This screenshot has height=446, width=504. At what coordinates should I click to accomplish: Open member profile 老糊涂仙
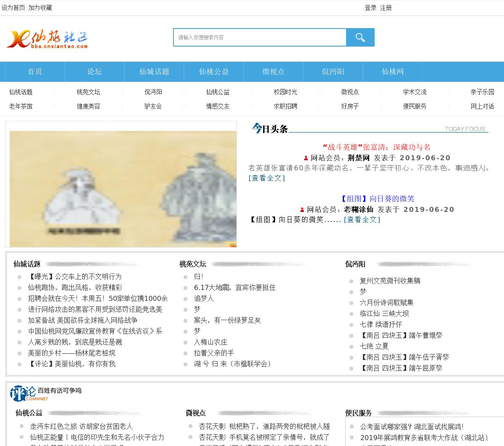359,210
